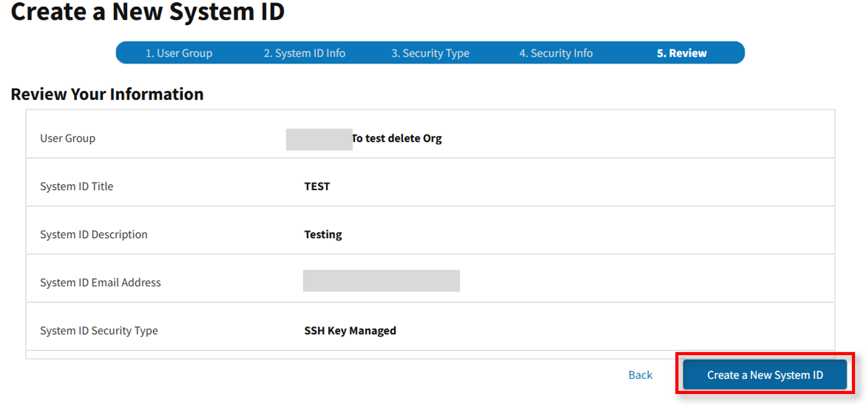Click the 'Review Your Information' heading
The height and width of the screenshot is (407, 868).
click(x=107, y=94)
